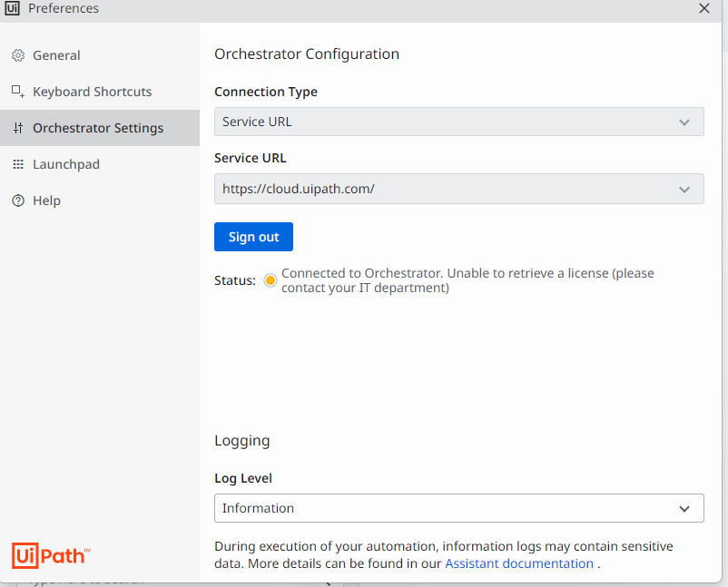The image size is (728, 587).
Task: Open the Log Level dropdown
Action: tap(458, 508)
